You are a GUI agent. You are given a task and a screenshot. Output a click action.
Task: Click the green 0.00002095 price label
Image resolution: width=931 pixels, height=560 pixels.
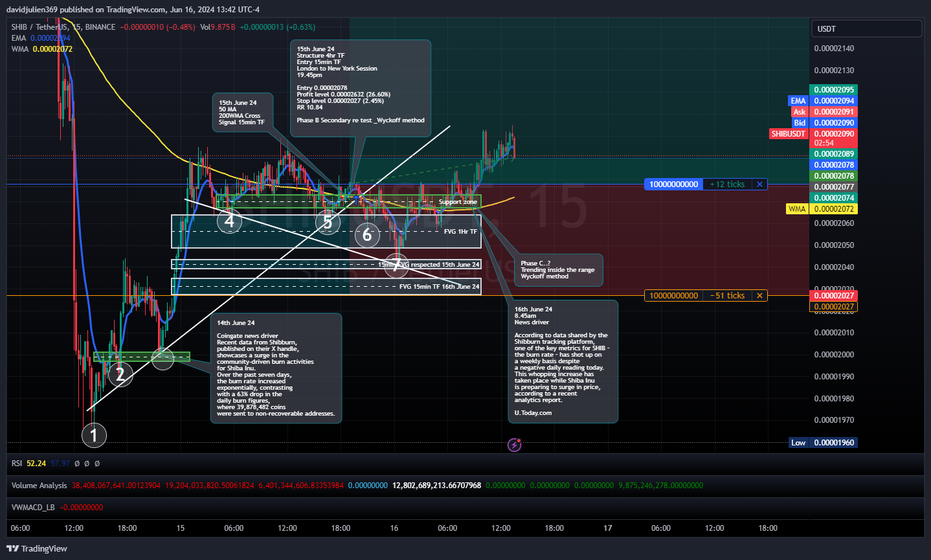pyautogui.click(x=834, y=90)
